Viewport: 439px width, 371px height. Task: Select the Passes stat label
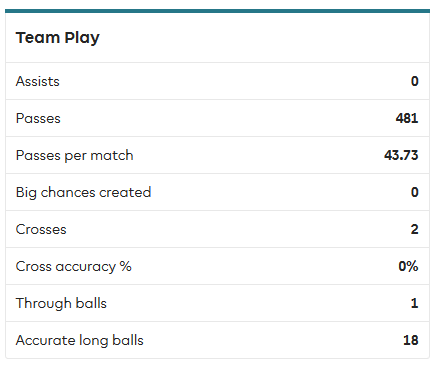pyautogui.click(x=38, y=118)
